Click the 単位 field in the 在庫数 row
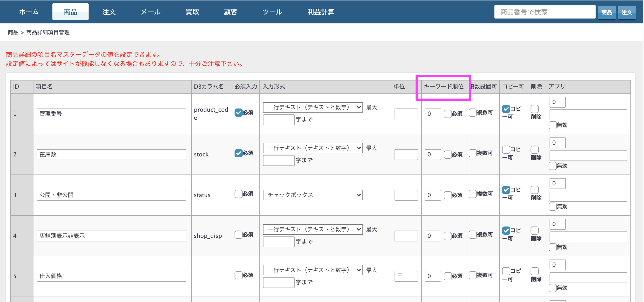Screen dimensions: 644x302 click(406, 154)
